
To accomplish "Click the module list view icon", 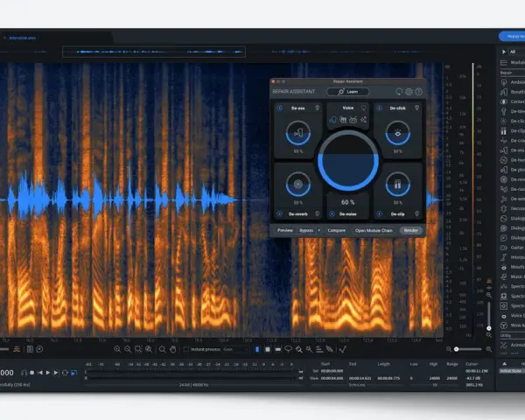I will point(504,63).
